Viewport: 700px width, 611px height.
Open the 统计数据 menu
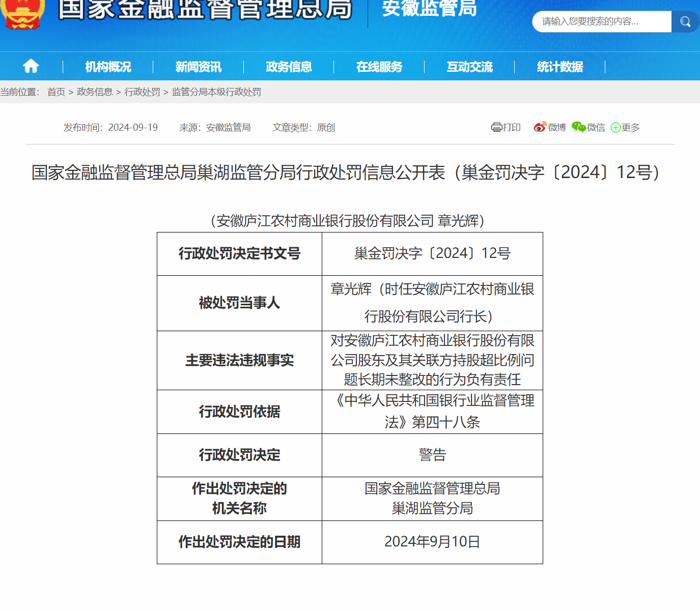(x=560, y=67)
